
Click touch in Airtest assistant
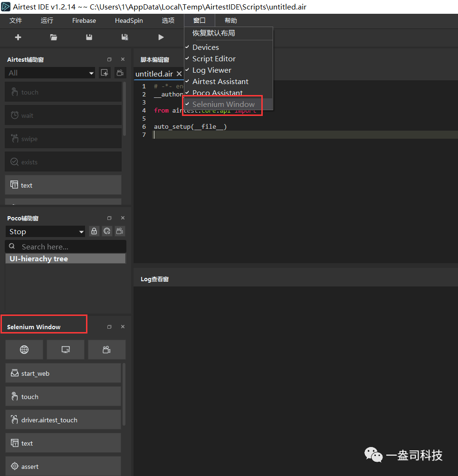[x=63, y=92]
